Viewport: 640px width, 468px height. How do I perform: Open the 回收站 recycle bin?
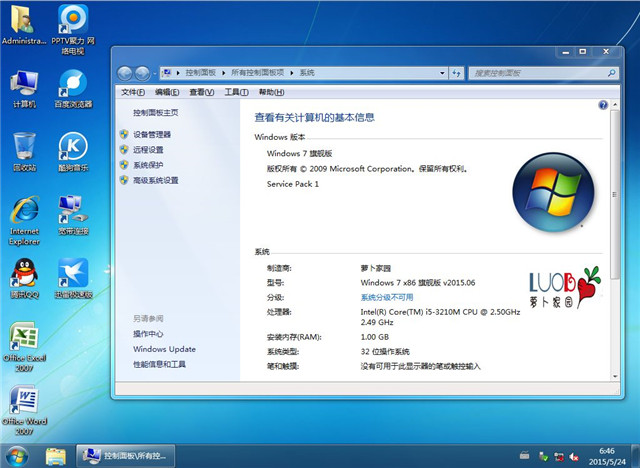[24, 148]
